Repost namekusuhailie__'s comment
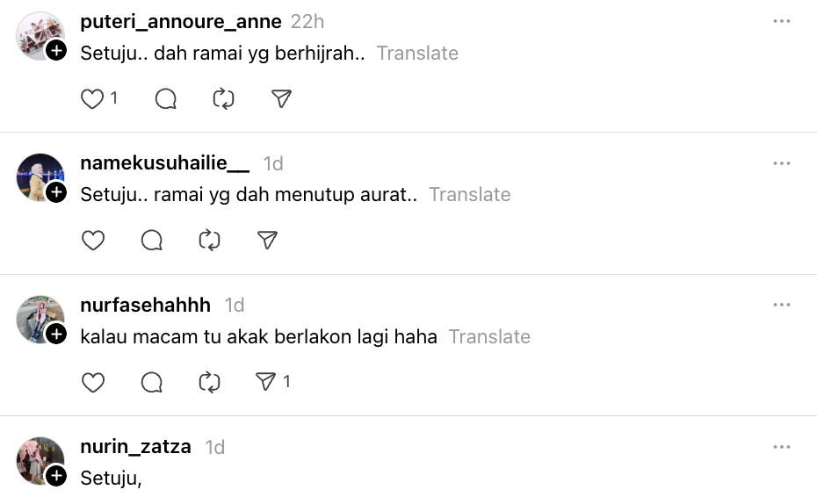Screen dimensions: 817x504 click(x=210, y=241)
